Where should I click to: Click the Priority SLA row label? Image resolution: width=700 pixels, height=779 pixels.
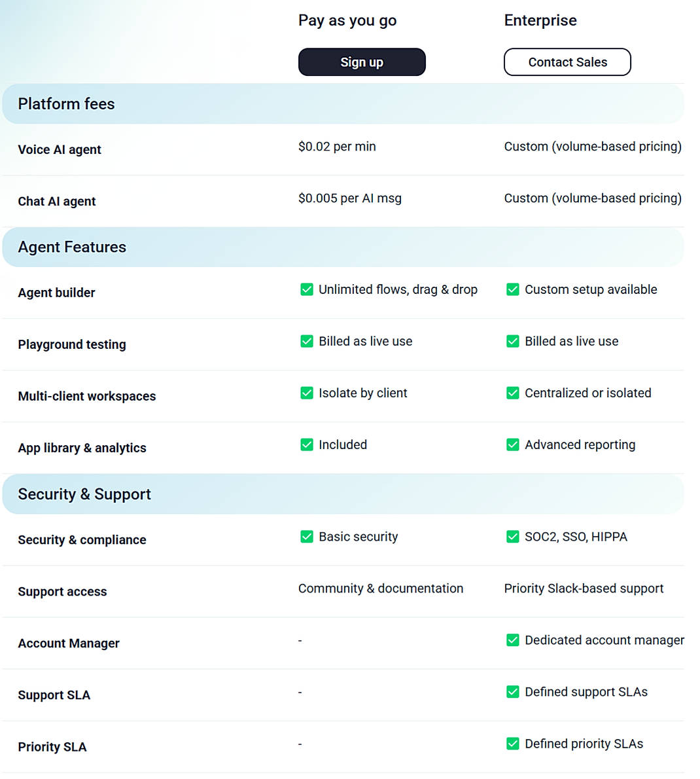coord(52,747)
